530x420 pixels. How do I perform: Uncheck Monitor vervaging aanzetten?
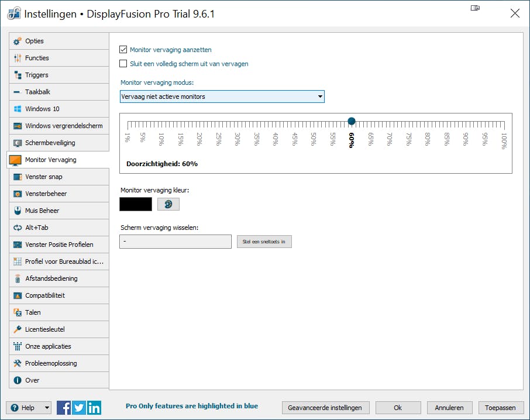123,50
